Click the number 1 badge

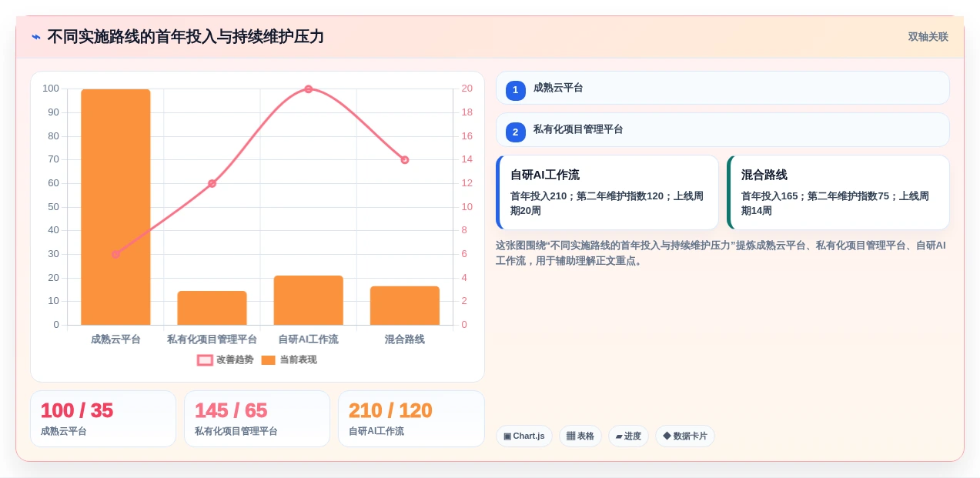pos(516,90)
